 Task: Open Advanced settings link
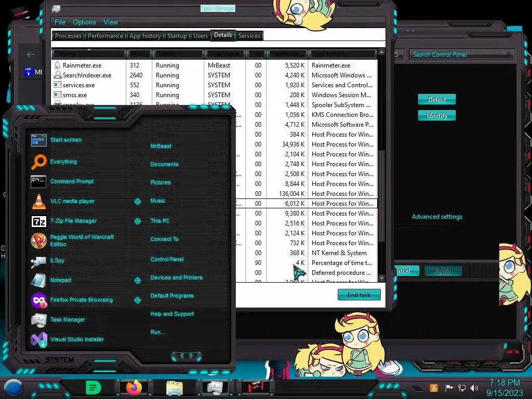click(437, 217)
